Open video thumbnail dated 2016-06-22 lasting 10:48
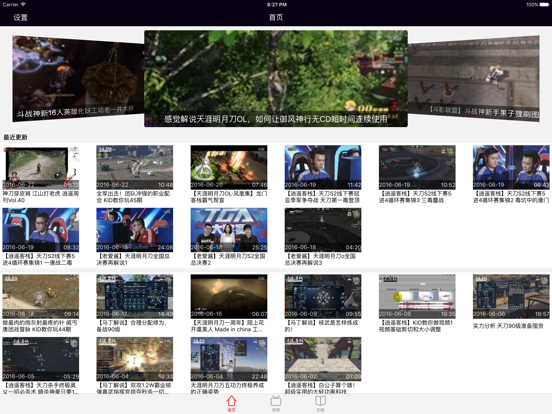This screenshot has height=414, width=552. coord(134,167)
